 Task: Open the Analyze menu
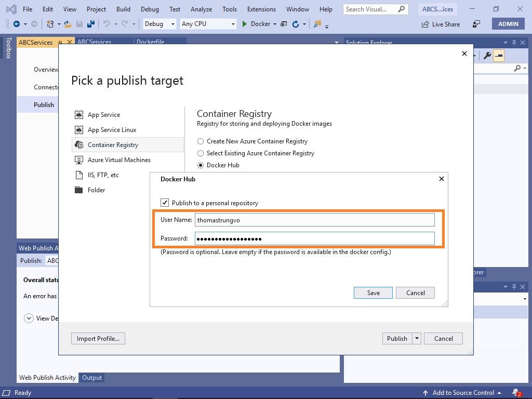[201, 9]
